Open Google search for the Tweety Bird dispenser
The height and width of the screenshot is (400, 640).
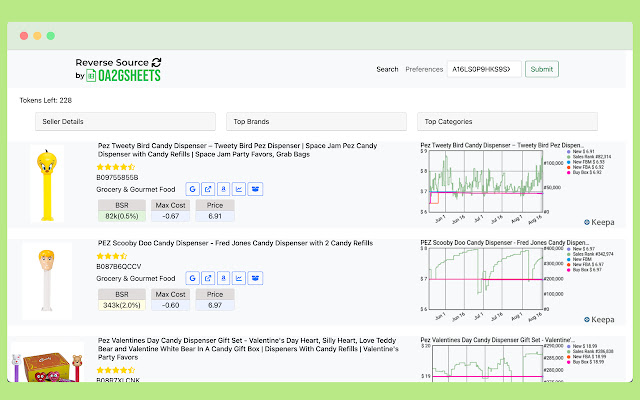pos(193,189)
